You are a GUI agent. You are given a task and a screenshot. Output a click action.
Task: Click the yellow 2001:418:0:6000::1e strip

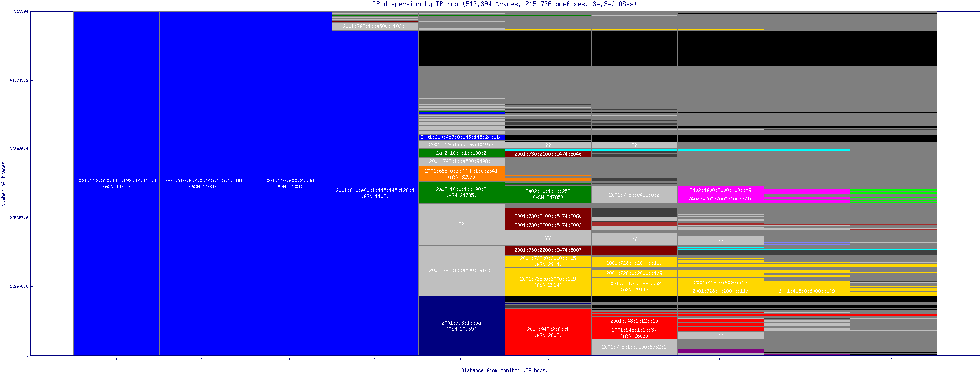[x=721, y=283]
